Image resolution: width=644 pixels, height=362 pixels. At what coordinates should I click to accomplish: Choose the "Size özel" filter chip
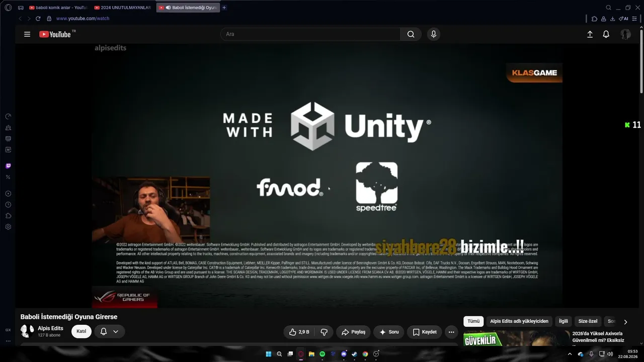tap(588, 321)
